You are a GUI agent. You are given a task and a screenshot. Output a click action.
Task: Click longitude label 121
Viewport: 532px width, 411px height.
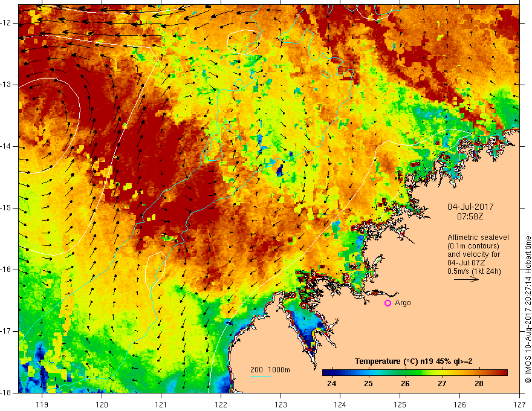pyautogui.click(x=161, y=404)
